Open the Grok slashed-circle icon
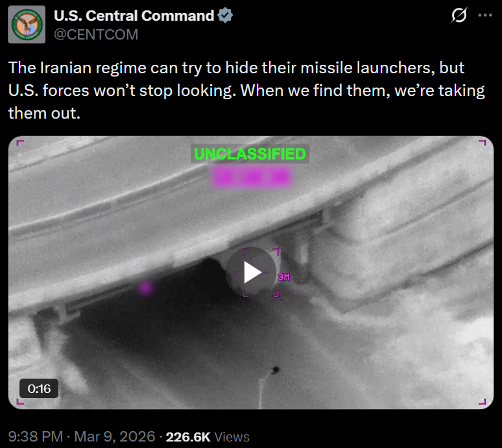Screen dimensions: 502x448 point(459,15)
